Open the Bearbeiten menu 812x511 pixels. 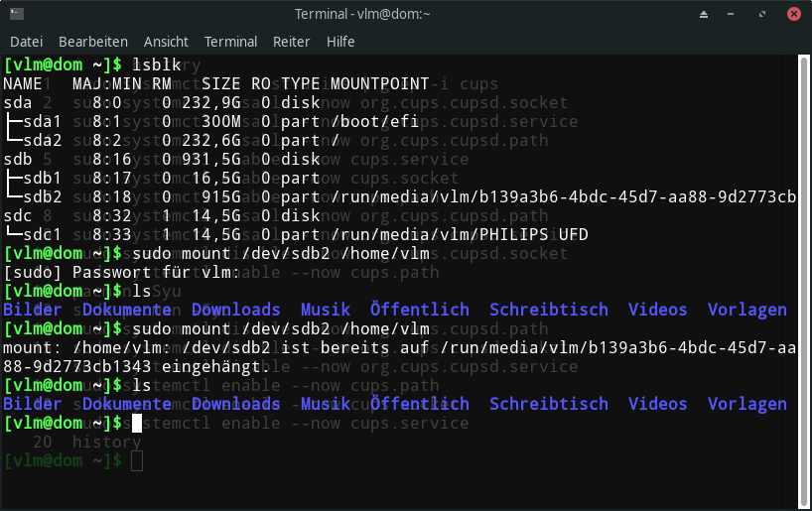[x=93, y=42]
